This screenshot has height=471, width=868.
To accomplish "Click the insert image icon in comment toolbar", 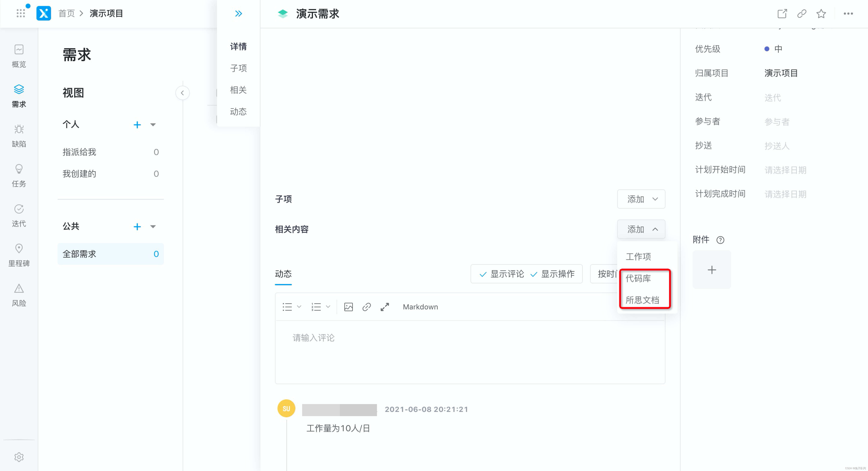I will point(348,307).
